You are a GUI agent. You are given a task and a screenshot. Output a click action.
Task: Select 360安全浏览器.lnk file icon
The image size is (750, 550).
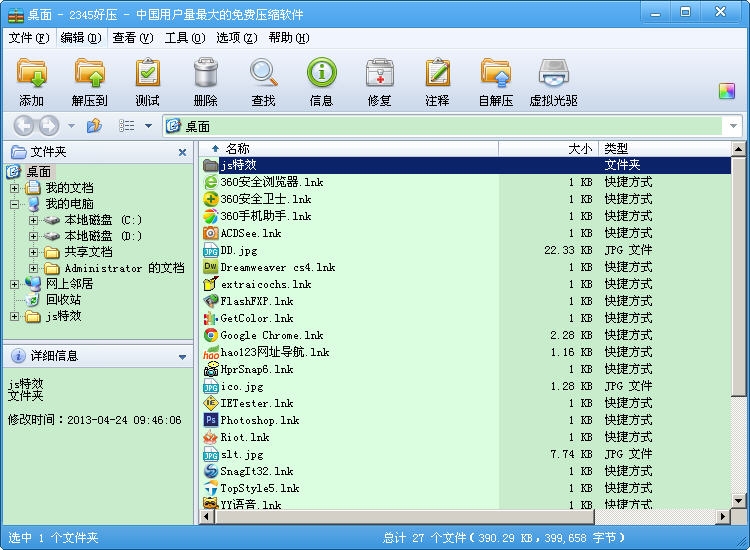(x=210, y=182)
